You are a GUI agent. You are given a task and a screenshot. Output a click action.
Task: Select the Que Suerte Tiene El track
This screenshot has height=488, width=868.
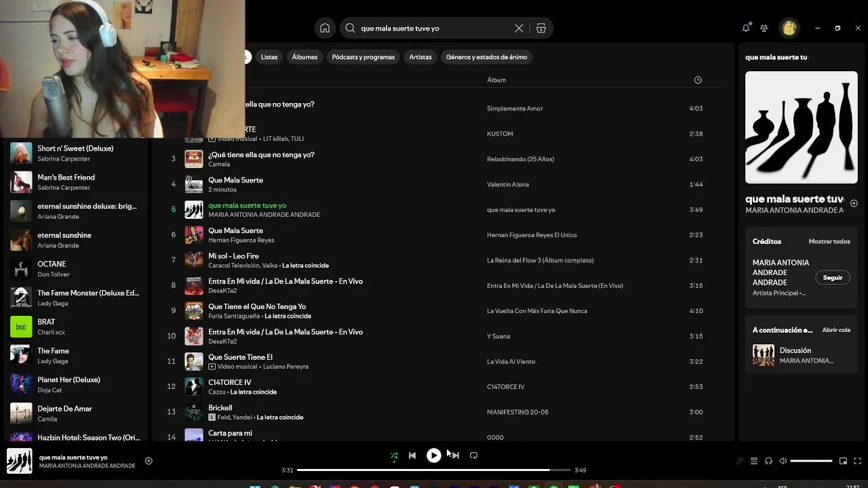pyautogui.click(x=443, y=361)
